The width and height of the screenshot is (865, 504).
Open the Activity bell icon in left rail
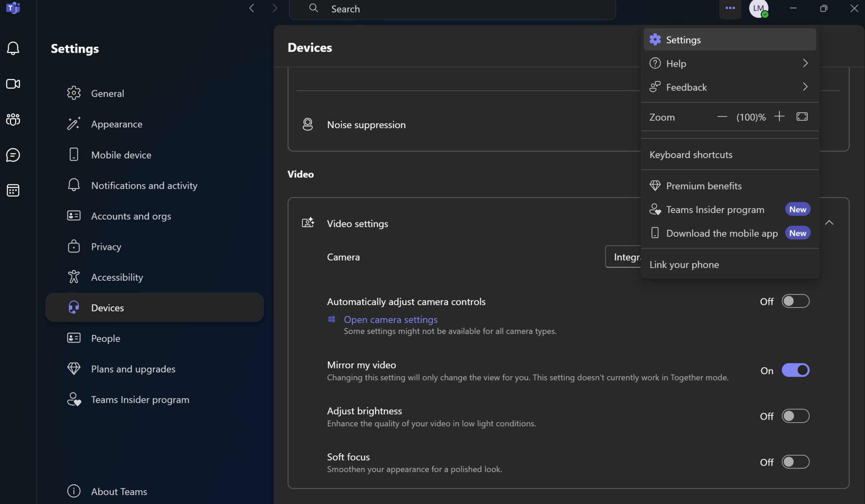13,48
